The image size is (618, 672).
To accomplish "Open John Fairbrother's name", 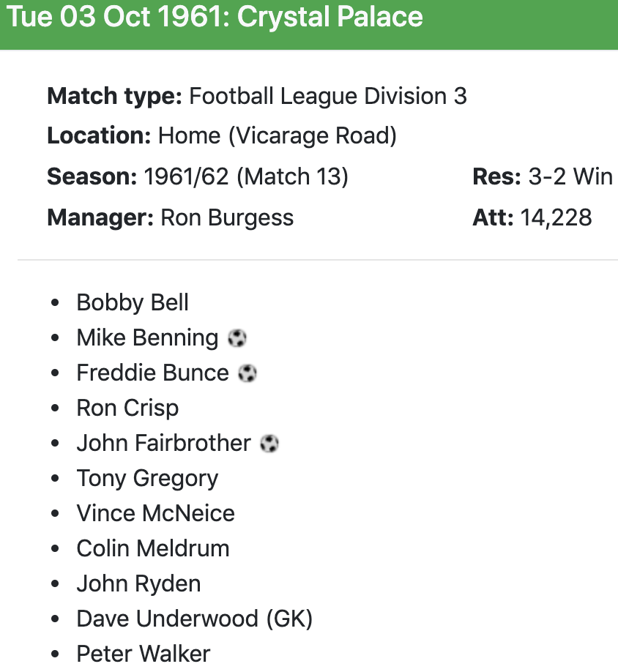I will [164, 444].
